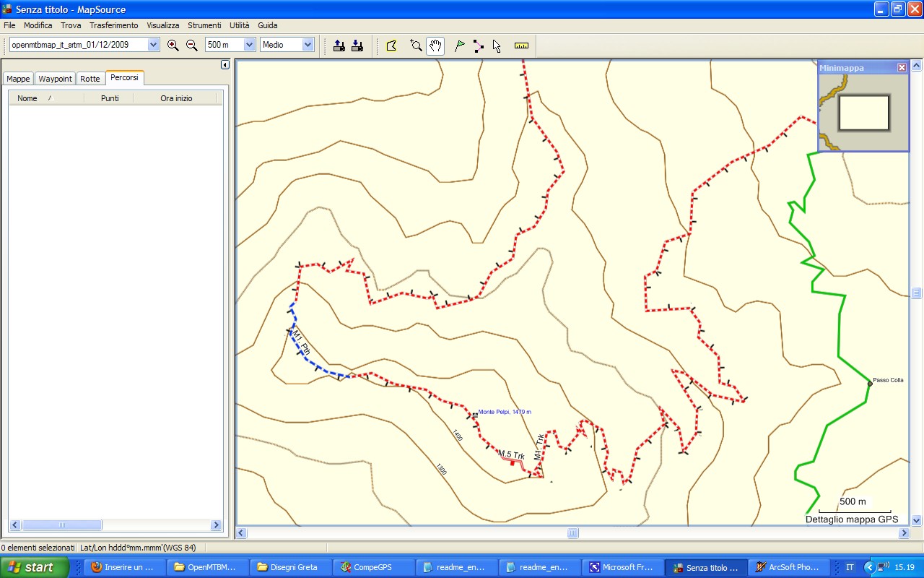Sort by the Nome column header

(x=46, y=98)
